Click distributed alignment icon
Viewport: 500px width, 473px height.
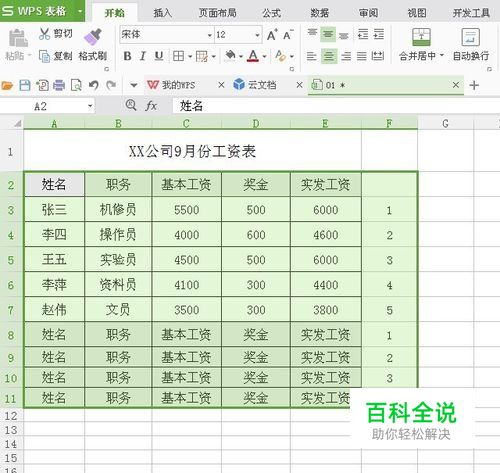click(378, 56)
